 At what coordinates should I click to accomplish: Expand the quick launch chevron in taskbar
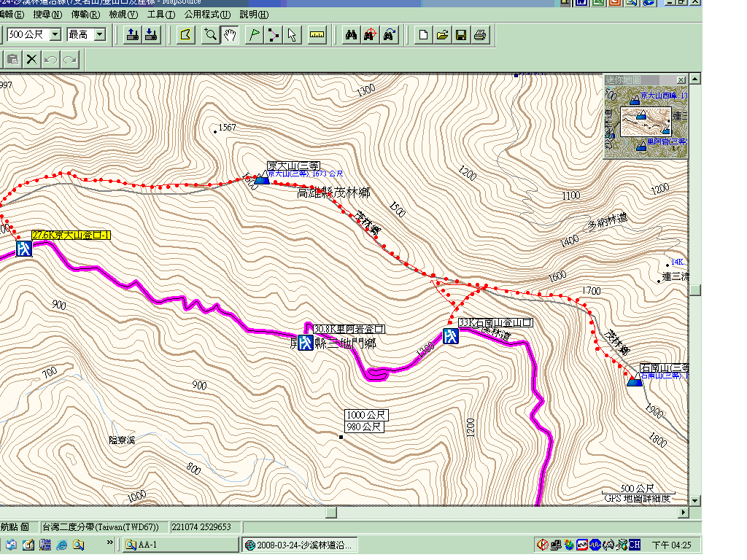pos(110,542)
